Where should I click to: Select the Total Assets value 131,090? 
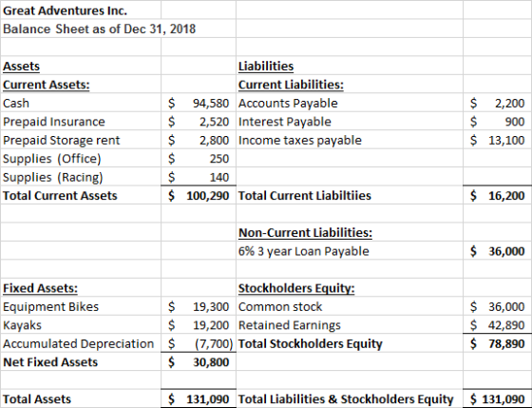199,399
